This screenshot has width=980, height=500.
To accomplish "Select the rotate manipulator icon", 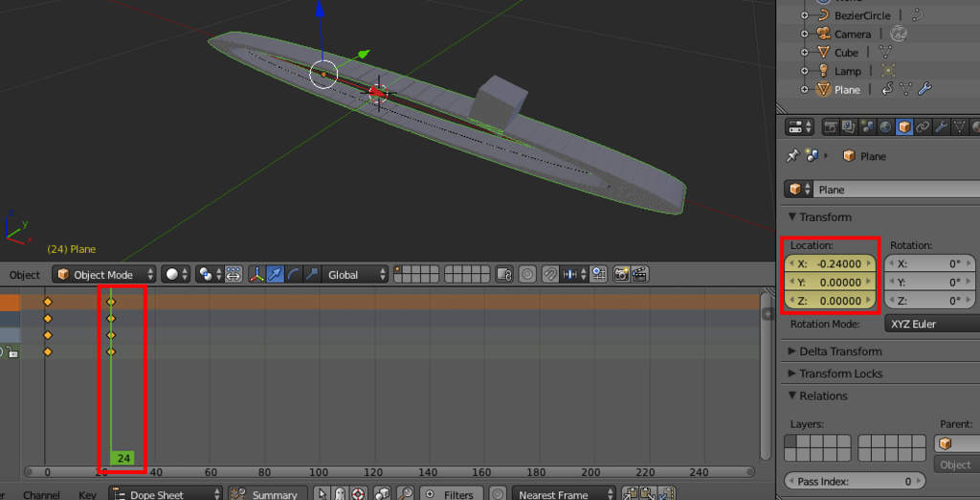I will (x=294, y=275).
